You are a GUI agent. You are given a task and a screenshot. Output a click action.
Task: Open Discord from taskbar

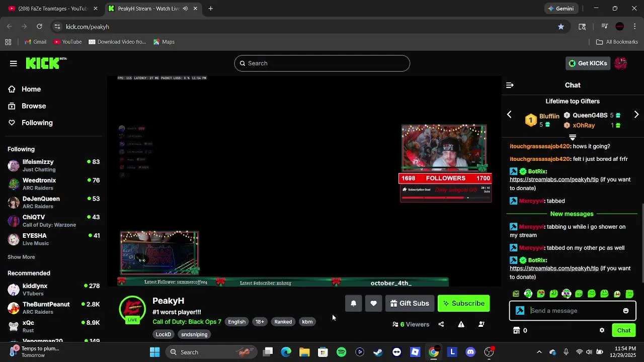coord(470,352)
